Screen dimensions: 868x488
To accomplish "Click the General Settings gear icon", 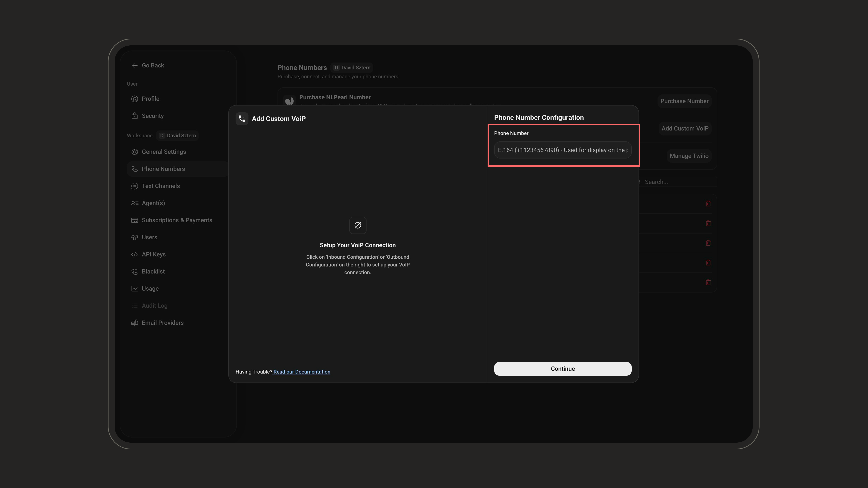I will 134,152.
